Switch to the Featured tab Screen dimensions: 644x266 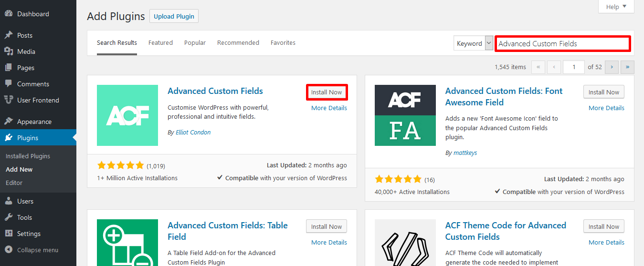160,43
